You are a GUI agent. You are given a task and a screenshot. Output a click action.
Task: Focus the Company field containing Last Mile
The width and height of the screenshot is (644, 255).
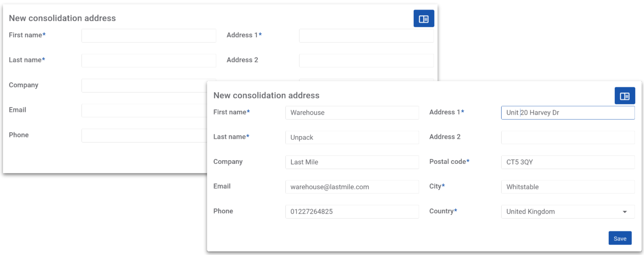[352, 162]
